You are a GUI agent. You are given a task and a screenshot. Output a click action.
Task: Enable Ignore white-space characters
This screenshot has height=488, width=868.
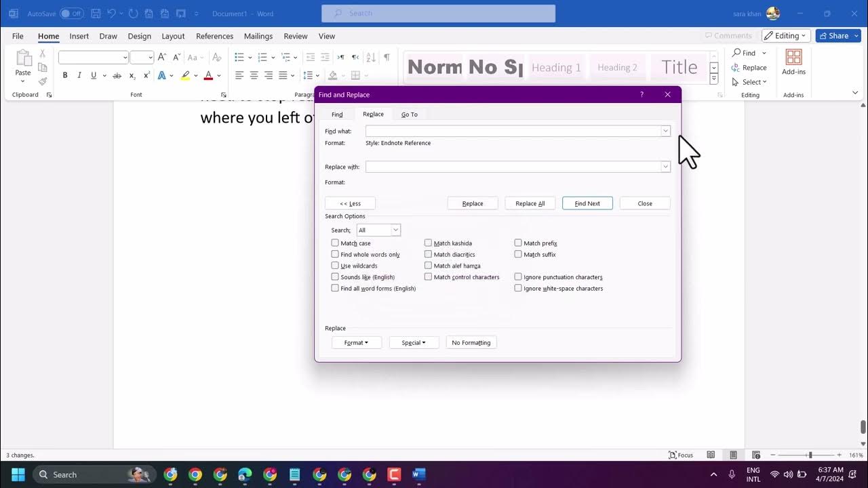(518, 288)
